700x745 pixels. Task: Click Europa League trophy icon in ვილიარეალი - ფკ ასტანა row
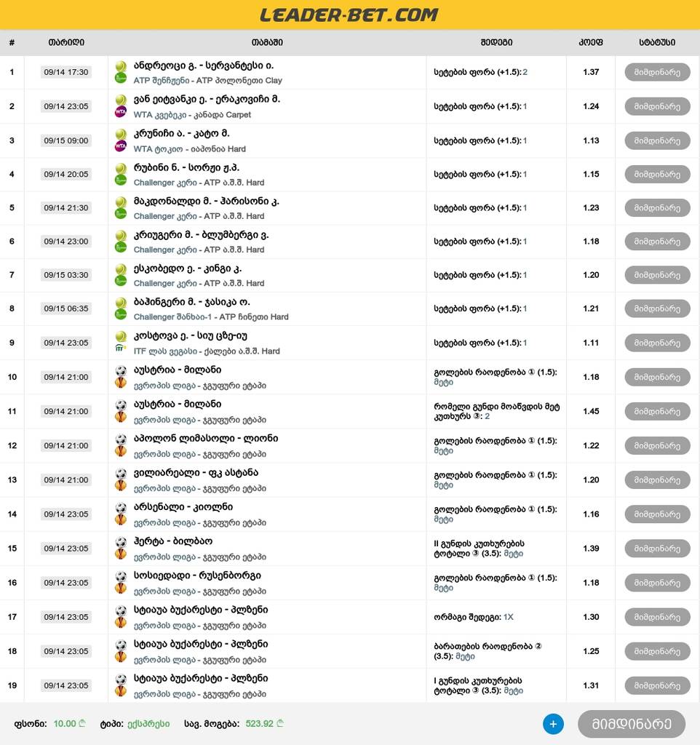pos(121,485)
